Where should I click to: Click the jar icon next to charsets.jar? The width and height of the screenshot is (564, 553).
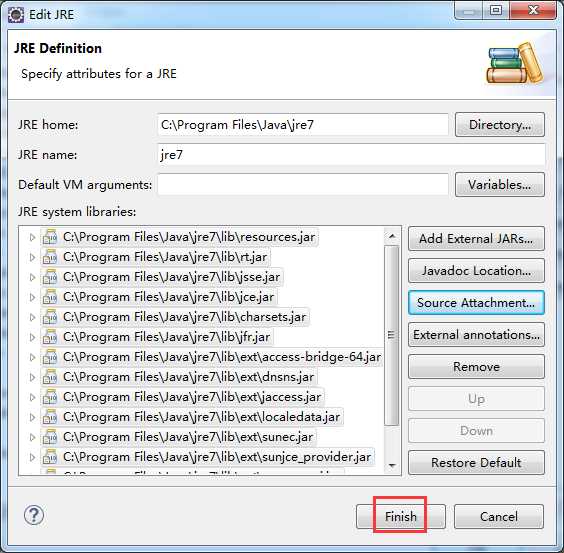(50, 317)
